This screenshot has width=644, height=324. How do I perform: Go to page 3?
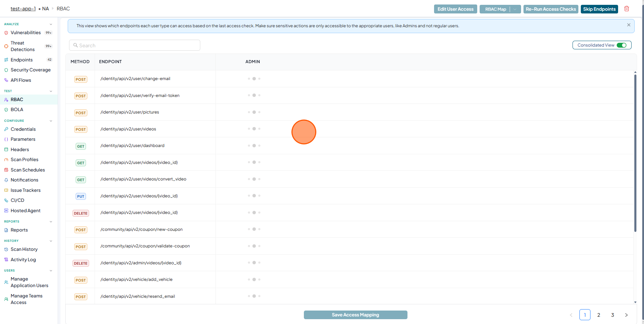point(613,315)
